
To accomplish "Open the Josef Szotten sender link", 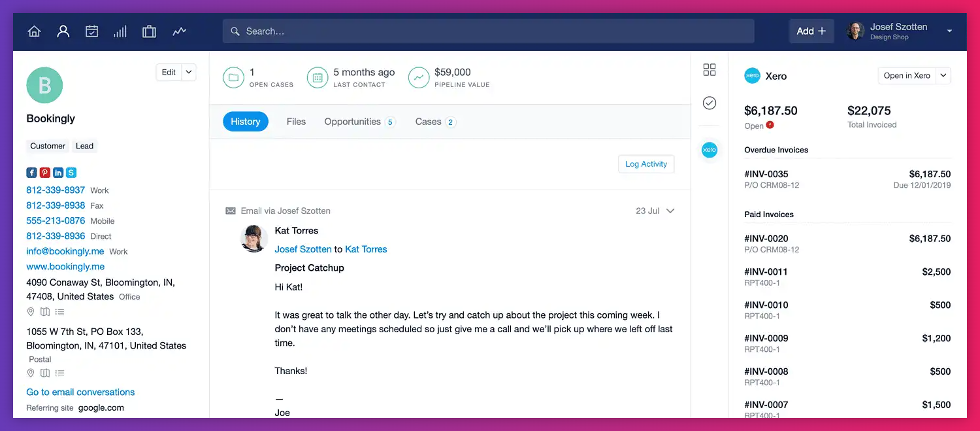I will tap(303, 249).
